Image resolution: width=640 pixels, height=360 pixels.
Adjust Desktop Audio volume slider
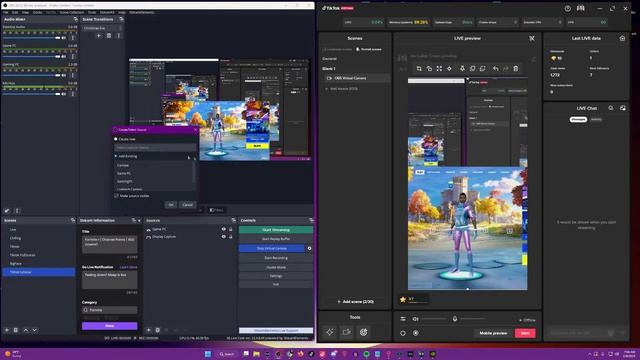pyautogui.click(x=31, y=38)
